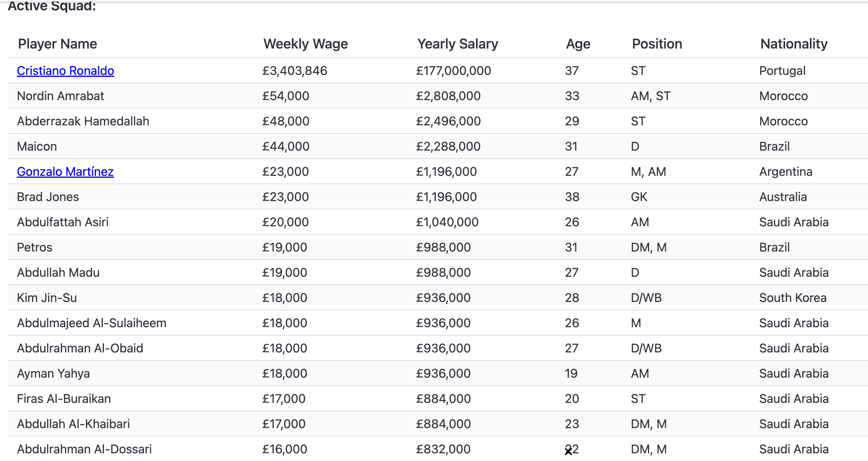Click Brad Jones's GK position cell
Viewport: 868px width, 461px height.
[x=639, y=197]
